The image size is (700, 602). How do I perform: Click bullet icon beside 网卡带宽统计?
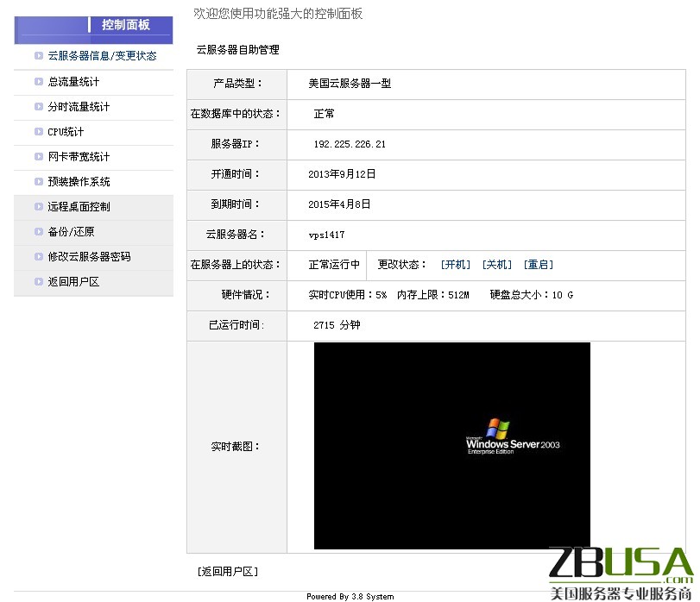(x=39, y=156)
